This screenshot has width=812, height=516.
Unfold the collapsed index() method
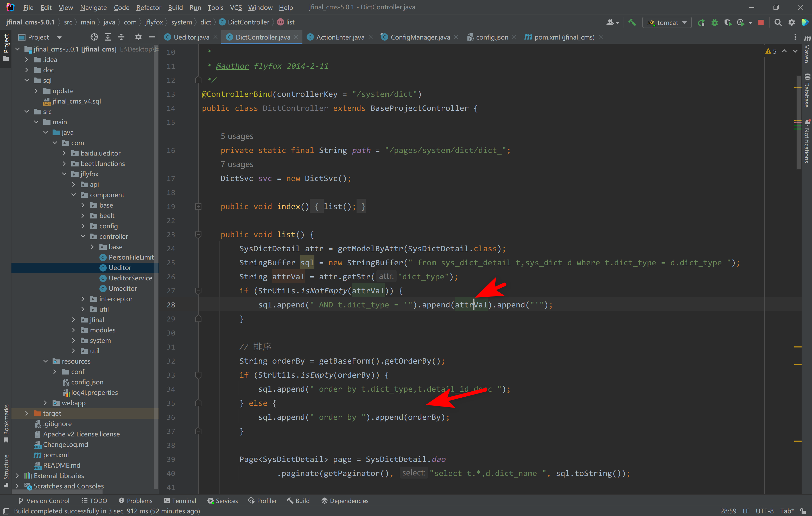(x=198, y=207)
